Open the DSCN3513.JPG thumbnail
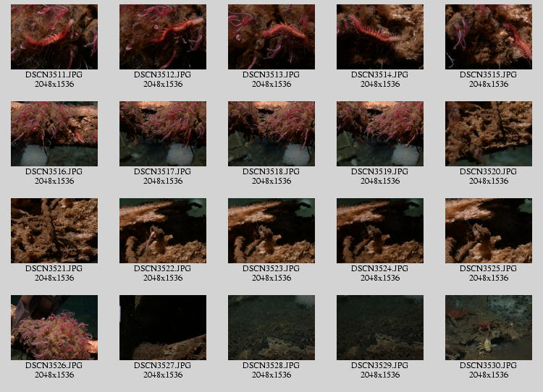 point(271,37)
